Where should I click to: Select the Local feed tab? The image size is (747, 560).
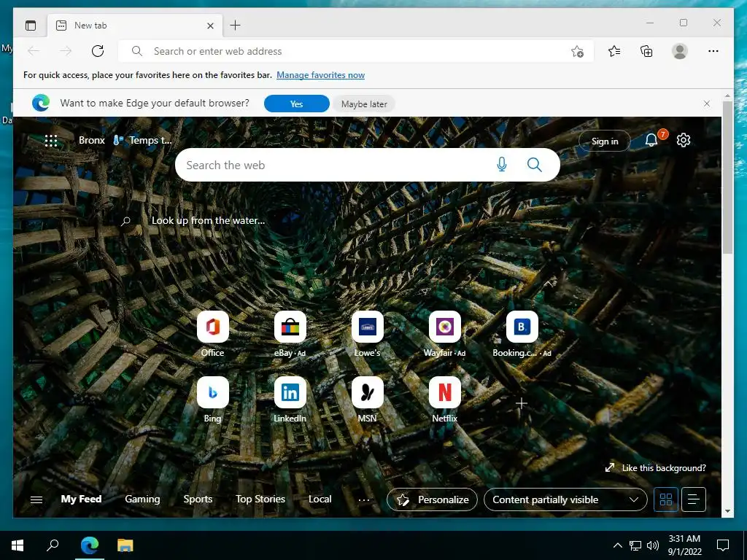point(320,499)
